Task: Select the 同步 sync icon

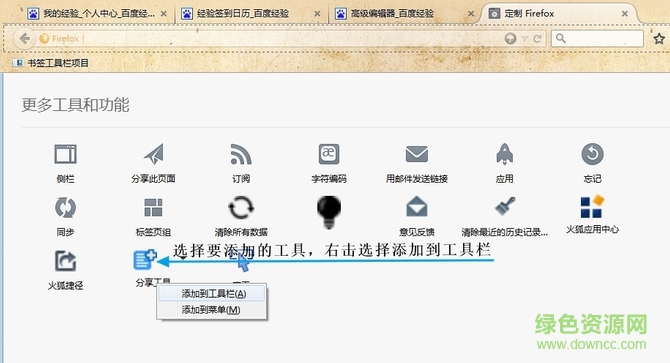Action: coord(65,208)
